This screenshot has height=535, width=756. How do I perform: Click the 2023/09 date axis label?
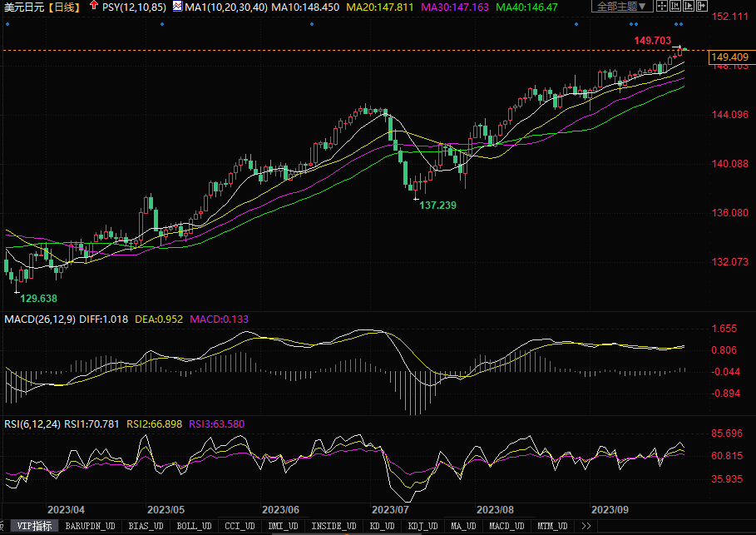click(x=610, y=510)
